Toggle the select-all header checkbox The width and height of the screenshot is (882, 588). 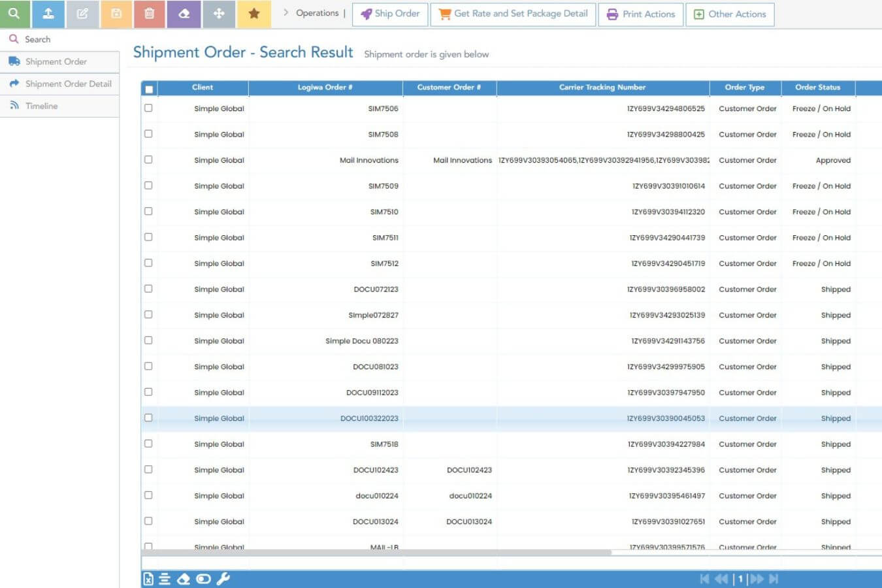[x=149, y=89]
